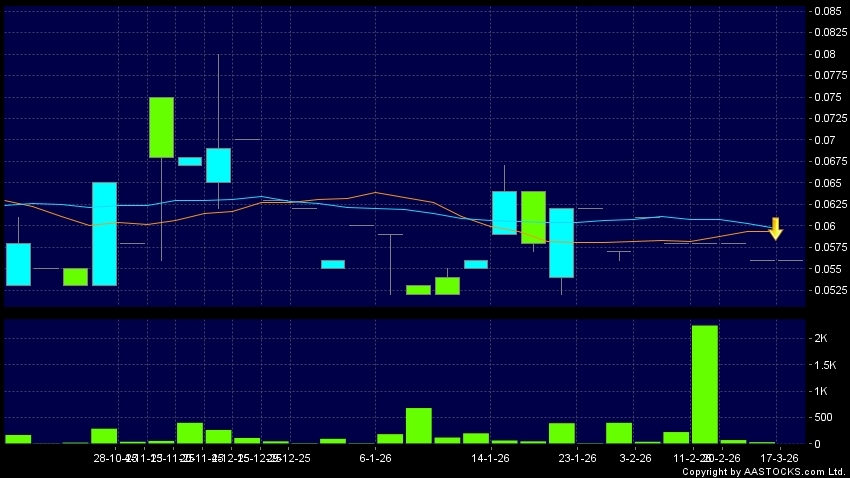
Task: Click the tall green candle near 0.075
Action: pyautogui.click(x=161, y=127)
